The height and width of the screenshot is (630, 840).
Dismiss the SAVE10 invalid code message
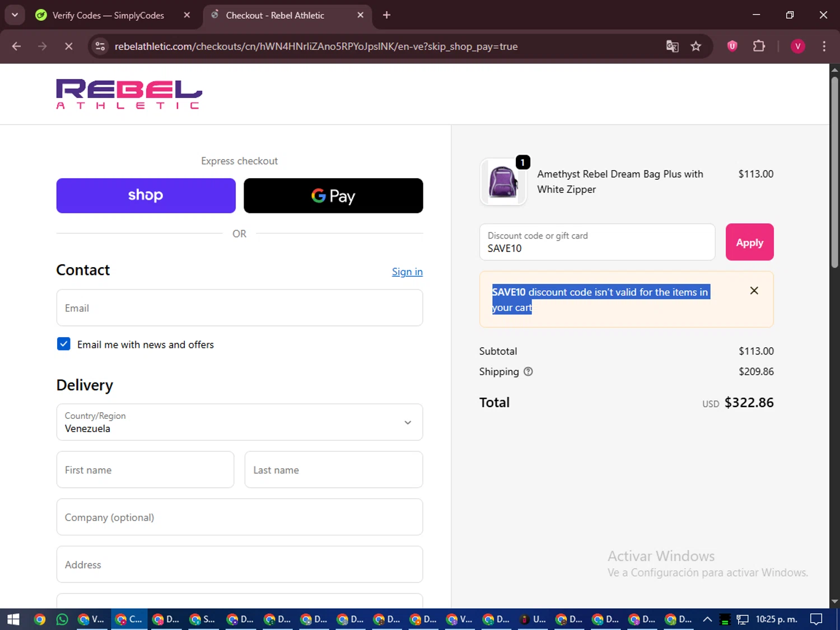click(x=754, y=291)
